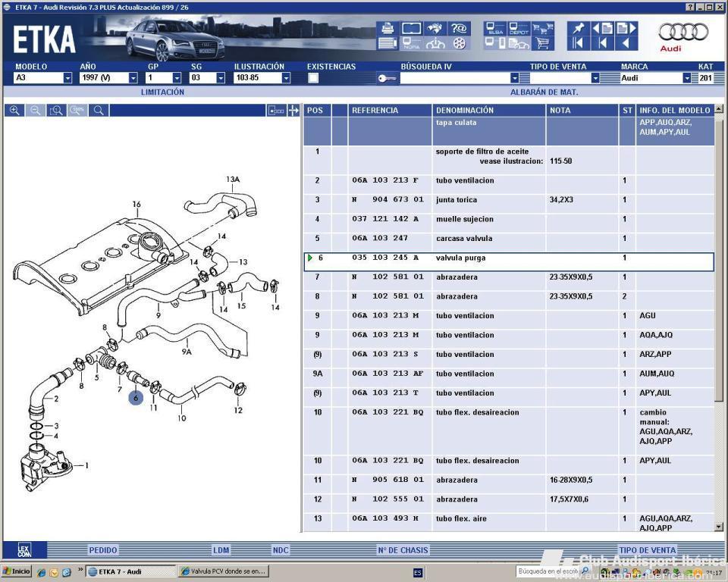The width and height of the screenshot is (728, 582).
Task: Click the panel layout icon above illustration
Action: pyautogui.click(x=276, y=110)
